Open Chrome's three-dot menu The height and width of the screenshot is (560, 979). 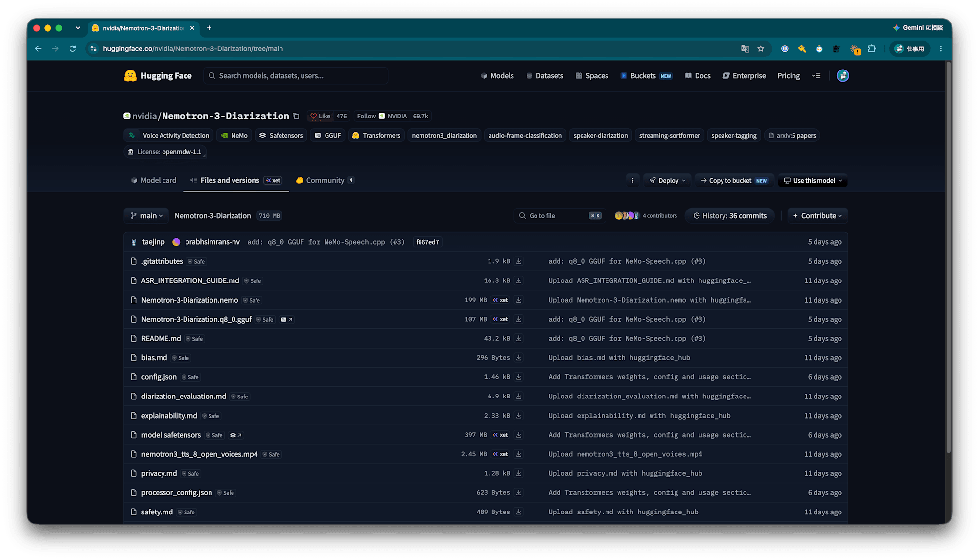pyautogui.click(x=941, y=49)
